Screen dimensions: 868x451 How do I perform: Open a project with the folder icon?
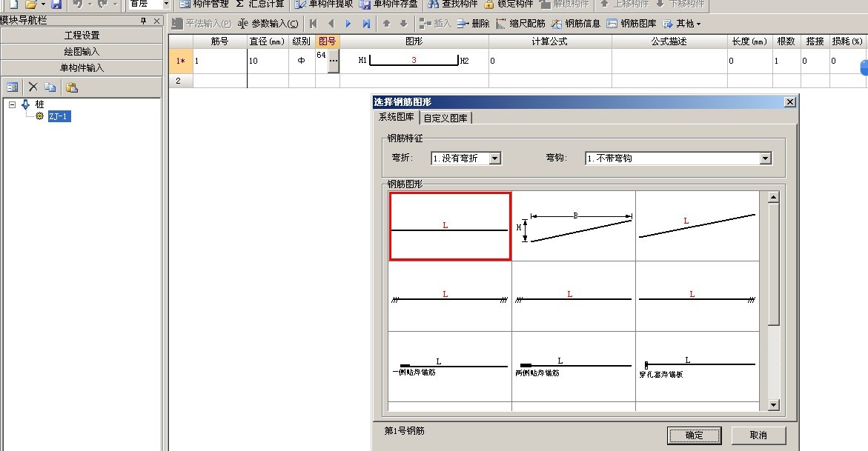tap(30, 4)
